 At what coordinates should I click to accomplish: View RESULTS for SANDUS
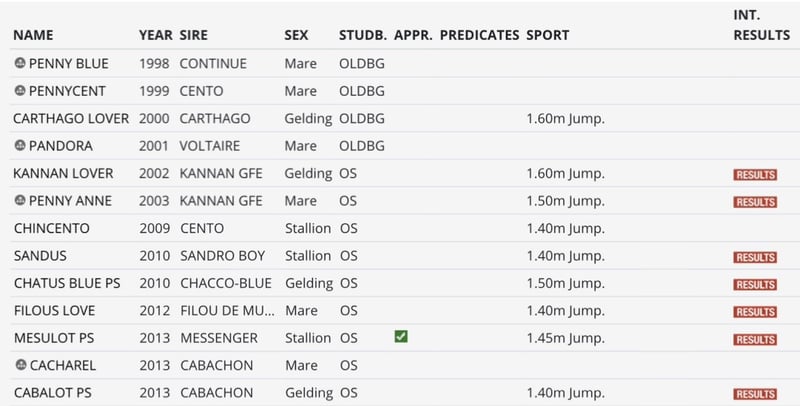(755, 257)
